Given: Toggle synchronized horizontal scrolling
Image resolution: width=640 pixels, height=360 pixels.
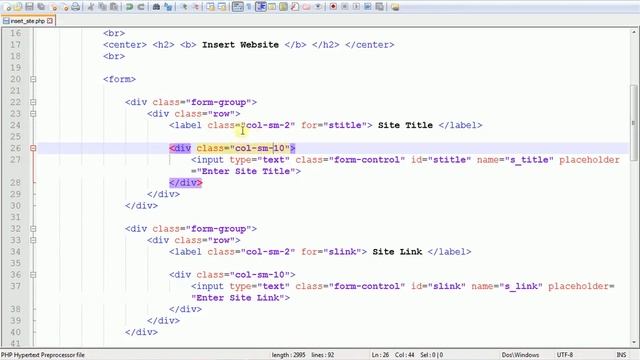Looking at the screenshot, I should coord(222,7).
